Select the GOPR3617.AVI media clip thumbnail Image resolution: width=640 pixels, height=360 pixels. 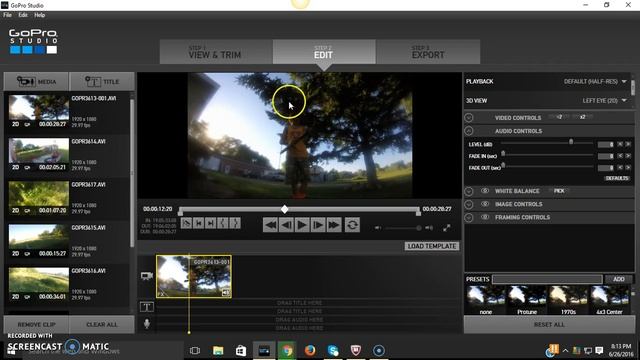click(x=39, y=193)
